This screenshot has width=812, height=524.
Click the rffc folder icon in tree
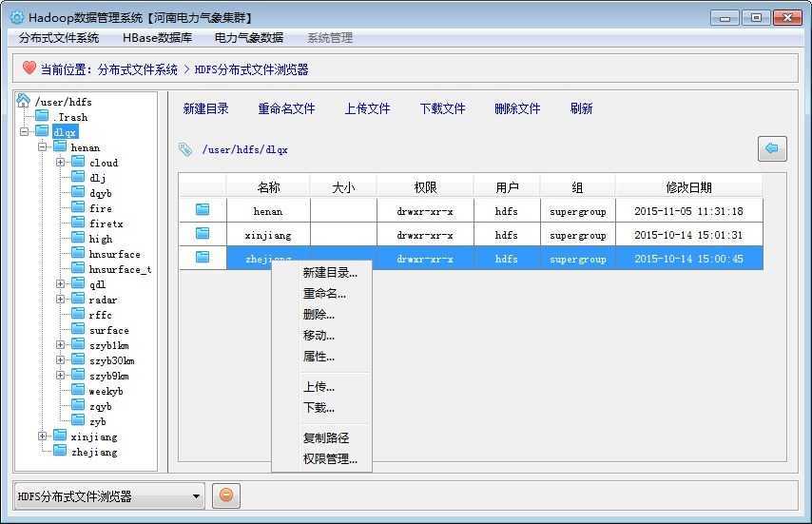coord(78,313)
